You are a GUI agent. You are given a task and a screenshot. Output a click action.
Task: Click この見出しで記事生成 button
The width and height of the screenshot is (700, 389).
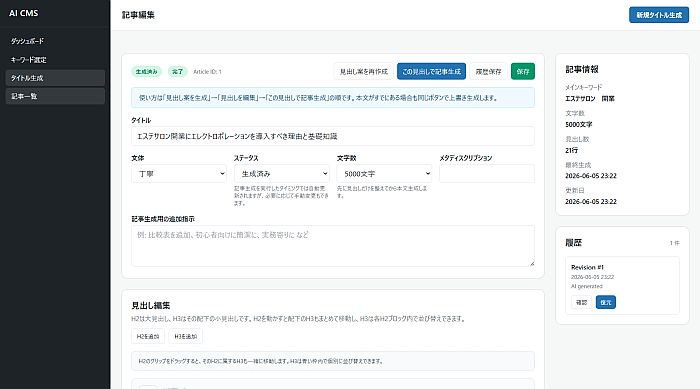click(431, 71)
